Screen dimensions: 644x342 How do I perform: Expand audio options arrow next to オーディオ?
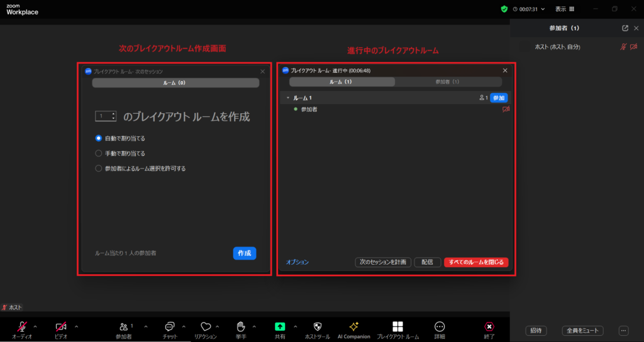[35, 326]
